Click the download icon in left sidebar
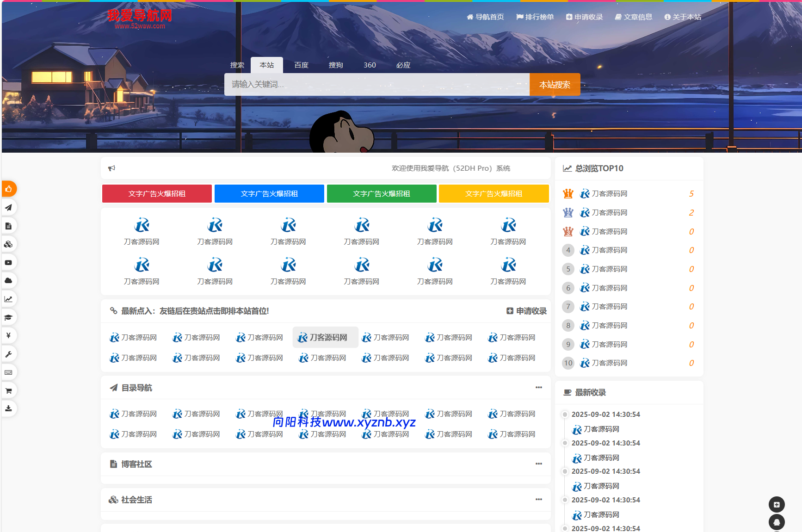 (8, 408)
